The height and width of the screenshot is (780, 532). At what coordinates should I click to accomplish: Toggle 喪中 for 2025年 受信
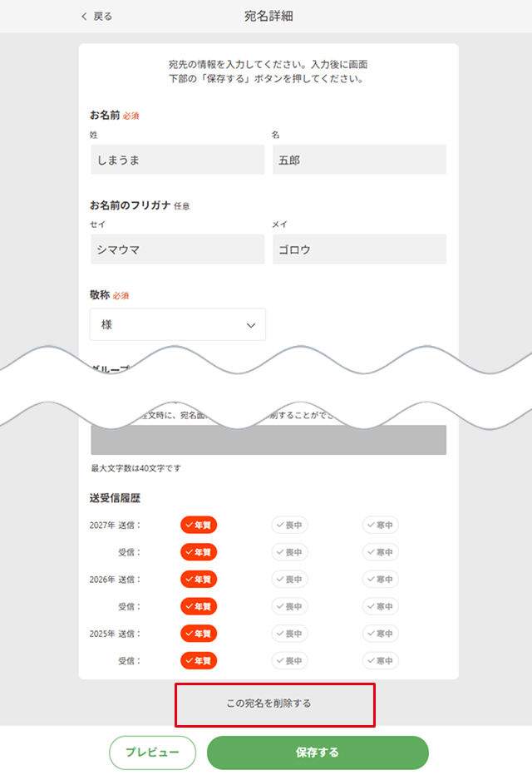[x=289, y=660]
